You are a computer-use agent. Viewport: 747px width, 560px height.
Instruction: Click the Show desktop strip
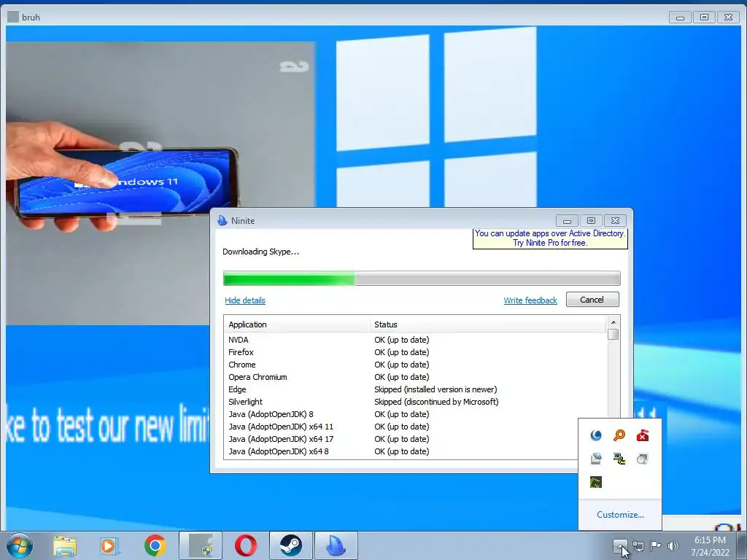click(x=742, y=545)
